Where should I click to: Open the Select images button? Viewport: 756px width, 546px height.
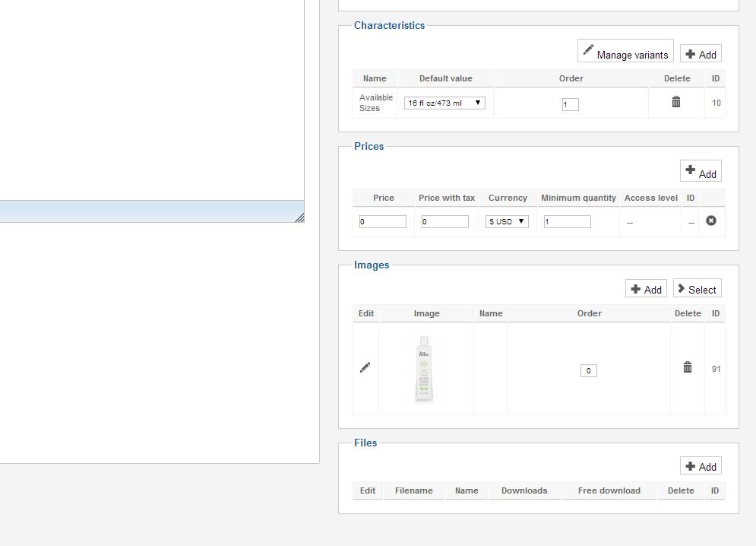697,289
